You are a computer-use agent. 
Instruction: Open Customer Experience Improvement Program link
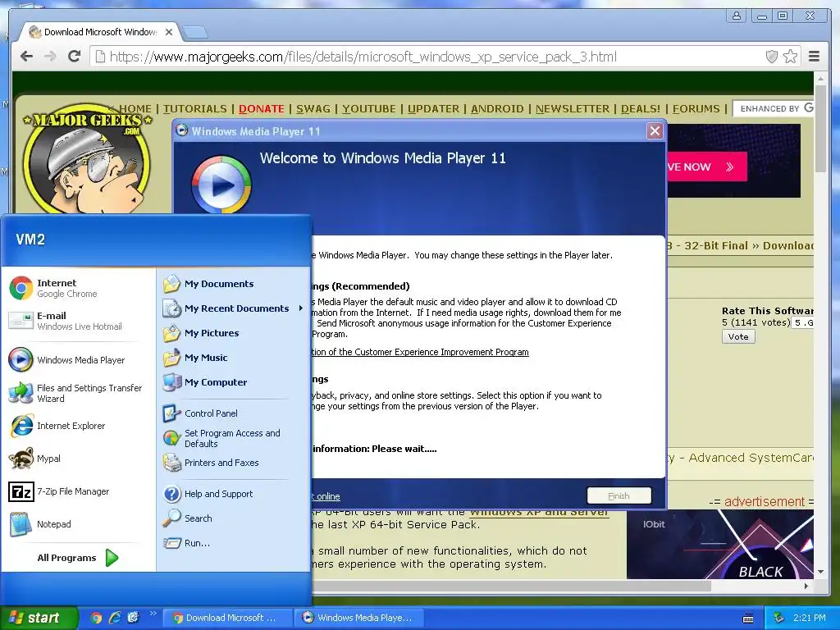click(x=421, y=352)
